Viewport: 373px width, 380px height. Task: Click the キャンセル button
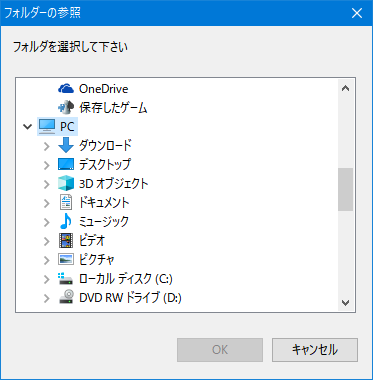pos(315,350)
